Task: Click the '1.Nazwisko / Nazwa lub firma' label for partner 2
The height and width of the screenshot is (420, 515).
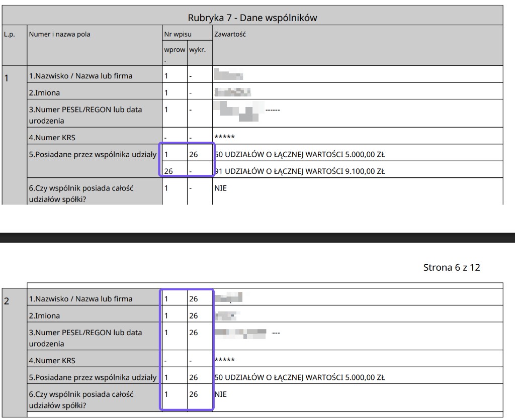Action: point(80,299)
